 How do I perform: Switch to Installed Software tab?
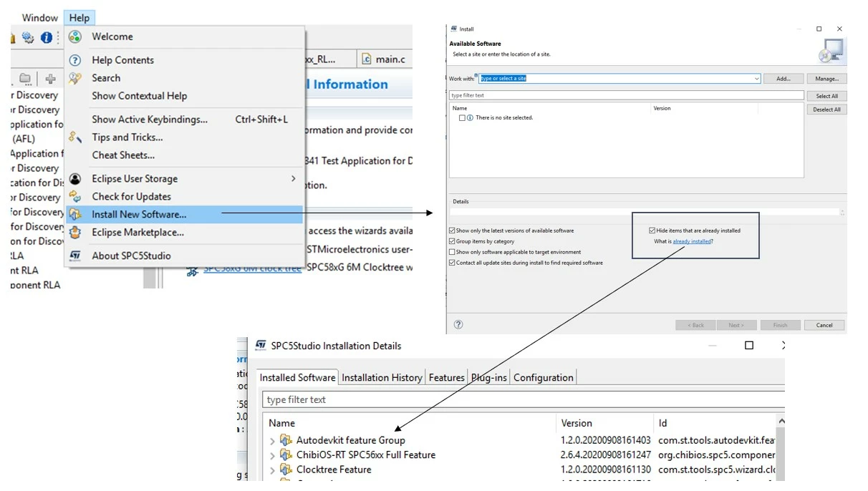tap(297, 378)
